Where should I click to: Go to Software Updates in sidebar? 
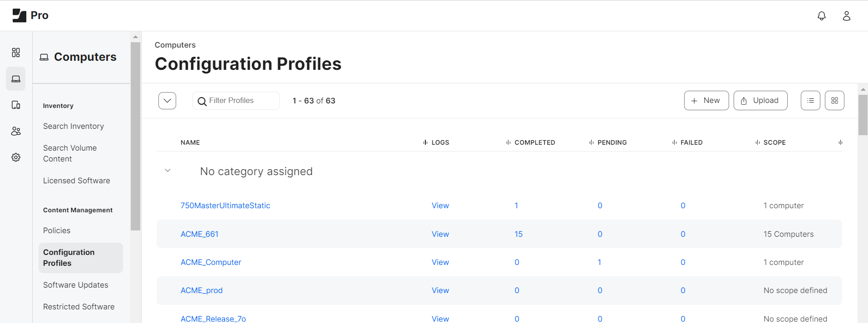click(75, 285)
